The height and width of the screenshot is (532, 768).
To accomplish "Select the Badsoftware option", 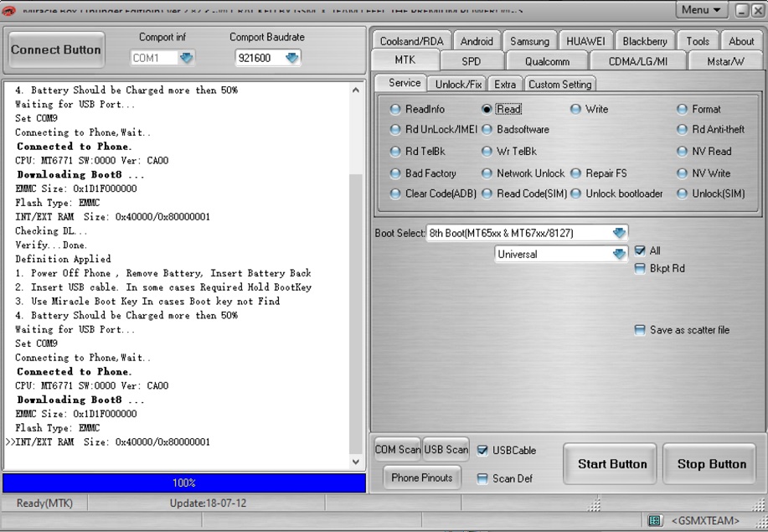I will (515, 129).
